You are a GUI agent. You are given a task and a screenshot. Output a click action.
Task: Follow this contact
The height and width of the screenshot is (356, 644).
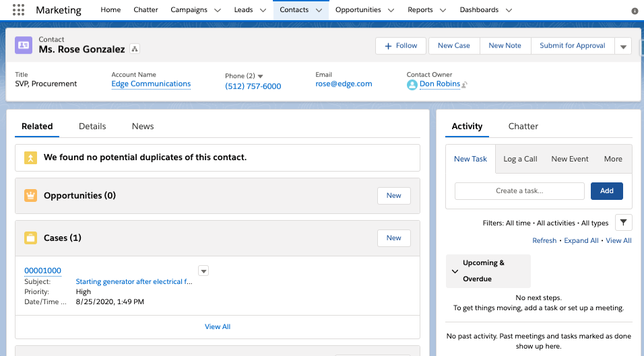(401, 46)
